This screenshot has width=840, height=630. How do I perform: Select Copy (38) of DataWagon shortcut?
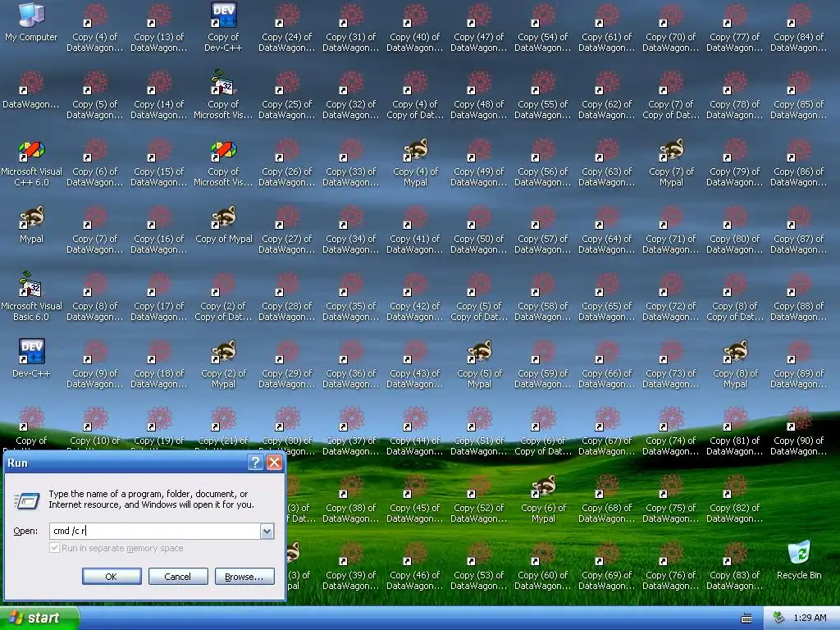click(351, 499)
